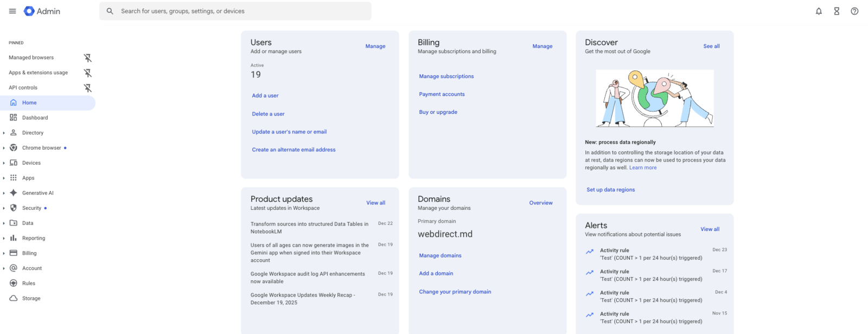Focus the search users, groups field

point(235,11)
